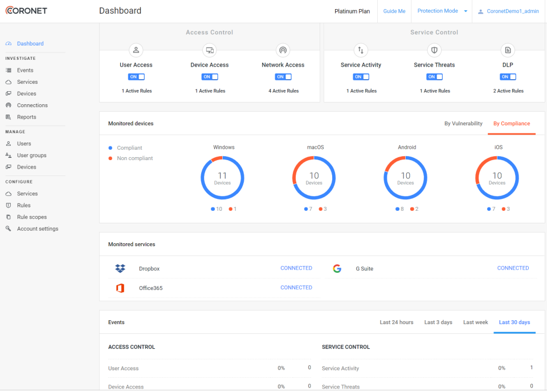The width and height of the screenshot is (547, 392).
Task: Click the Dropbox logo icon
Action: [120, 268]
